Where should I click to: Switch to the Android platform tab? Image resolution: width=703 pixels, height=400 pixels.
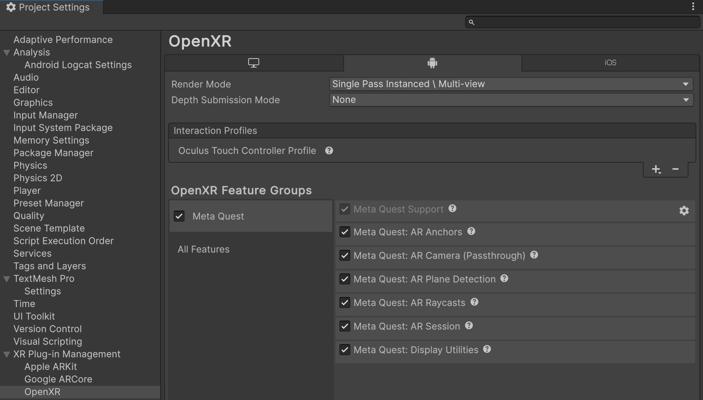coord(432,63)
